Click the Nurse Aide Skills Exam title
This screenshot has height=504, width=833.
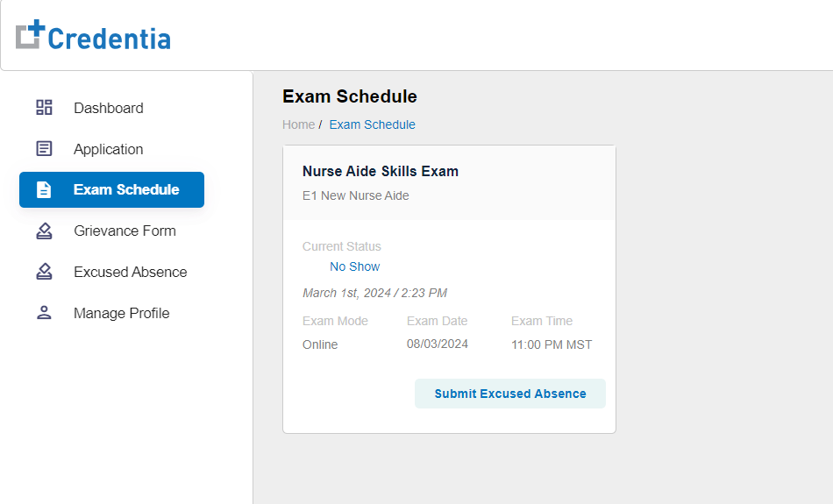[x=381, y=172]
